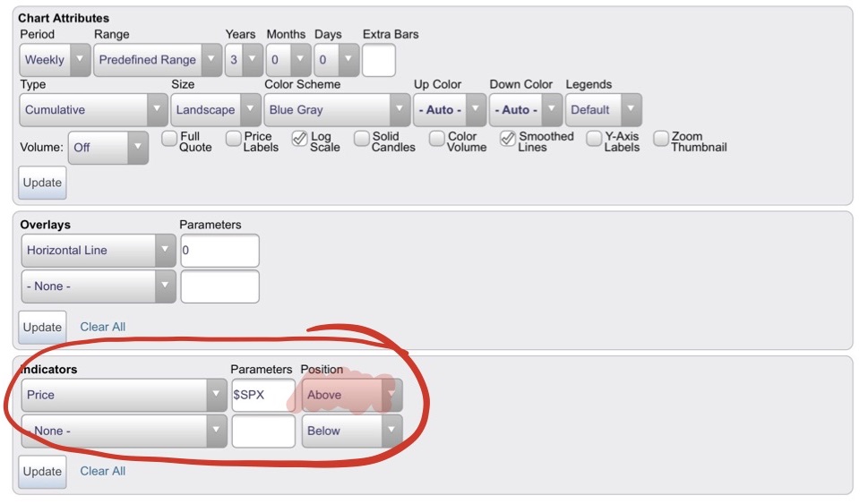Image resolution: width=860 pixels, height=504 pixels.
Task: Open the Color Scheme dropdown showing Blue Gray
Action: [x=337, y=110]
